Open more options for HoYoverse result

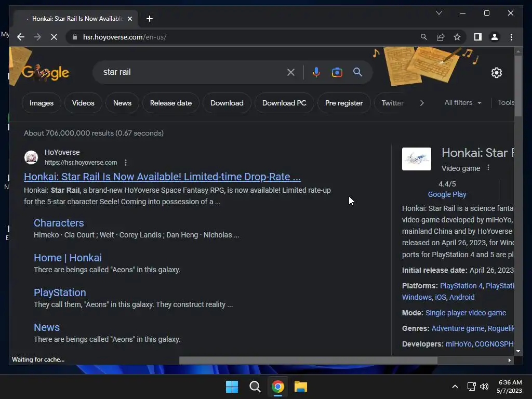126,163
